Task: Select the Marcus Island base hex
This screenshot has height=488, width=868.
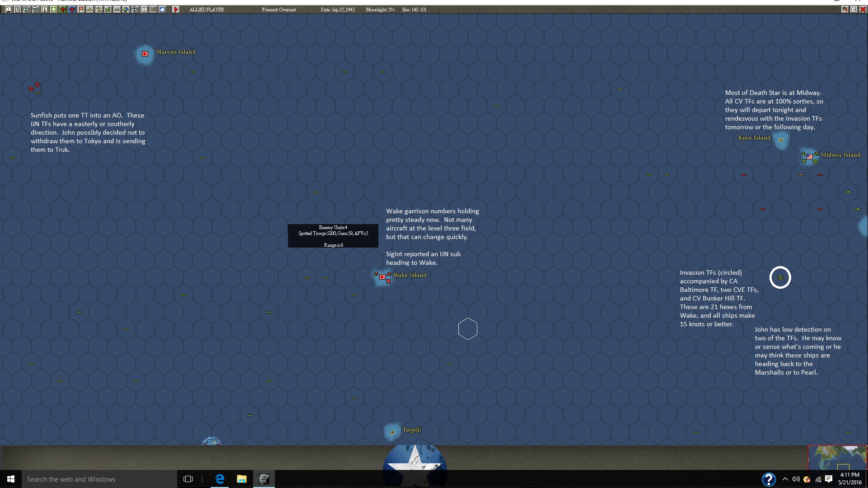Action: 145,54
